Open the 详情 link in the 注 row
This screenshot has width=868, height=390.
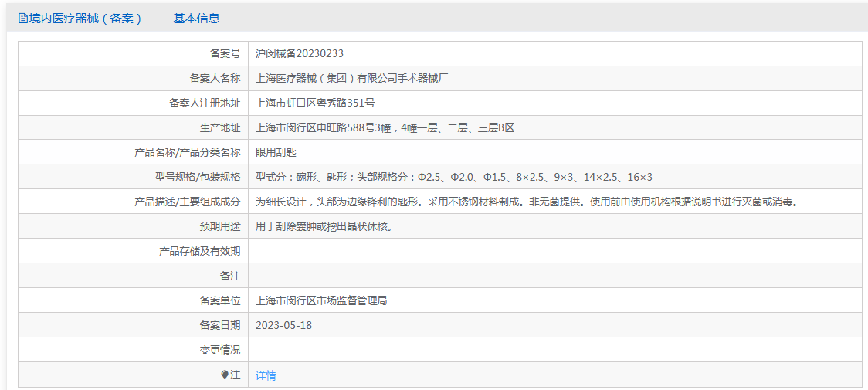266,375
